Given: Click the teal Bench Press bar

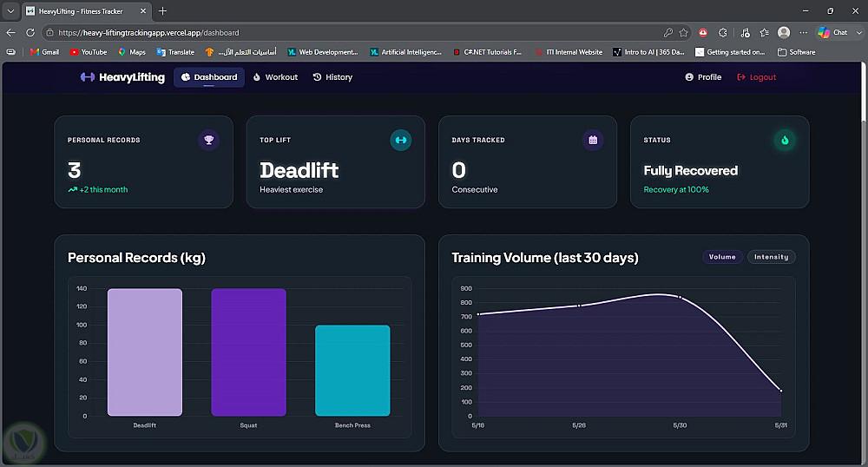Looking at the screenshot, I should point(352,370).
